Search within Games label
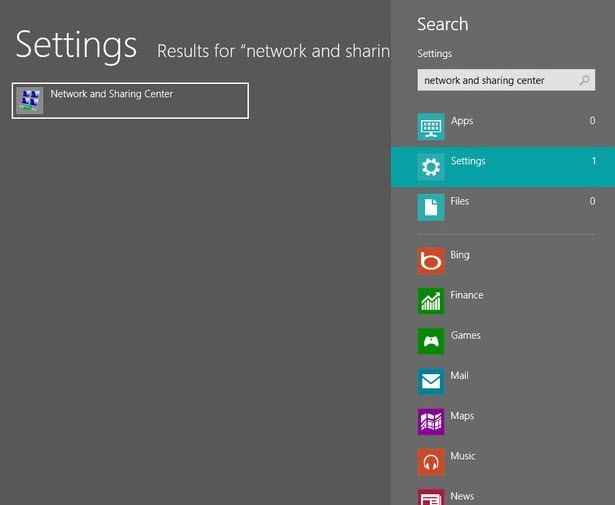Image resolution: width=615 pixels, height=505 pixels. (x=466, y=335)
